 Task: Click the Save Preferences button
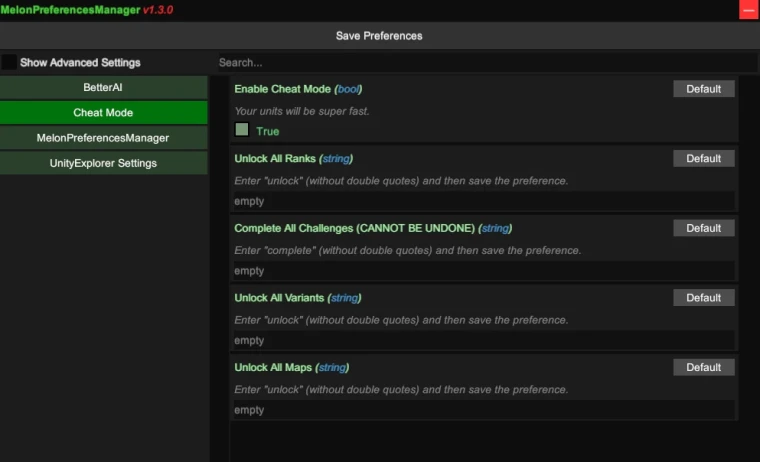379,36
